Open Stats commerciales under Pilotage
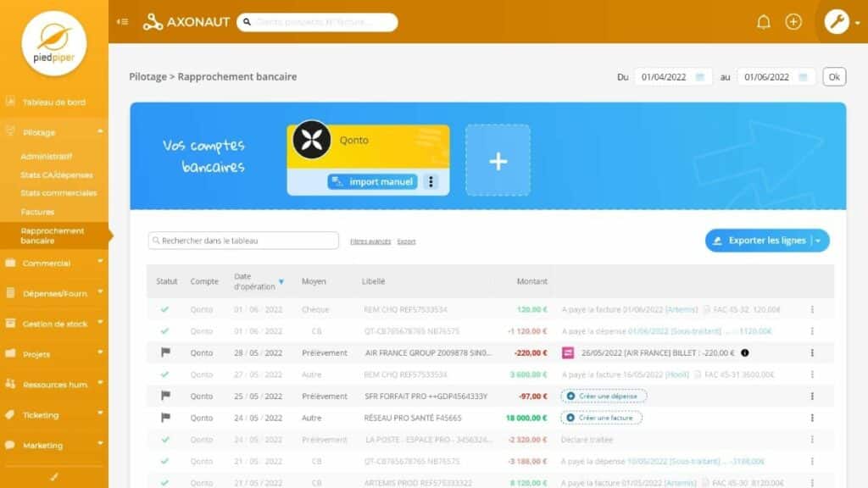The height and width of the screenshot is (488, 868). pyautogui.click(x=58, y=193)
